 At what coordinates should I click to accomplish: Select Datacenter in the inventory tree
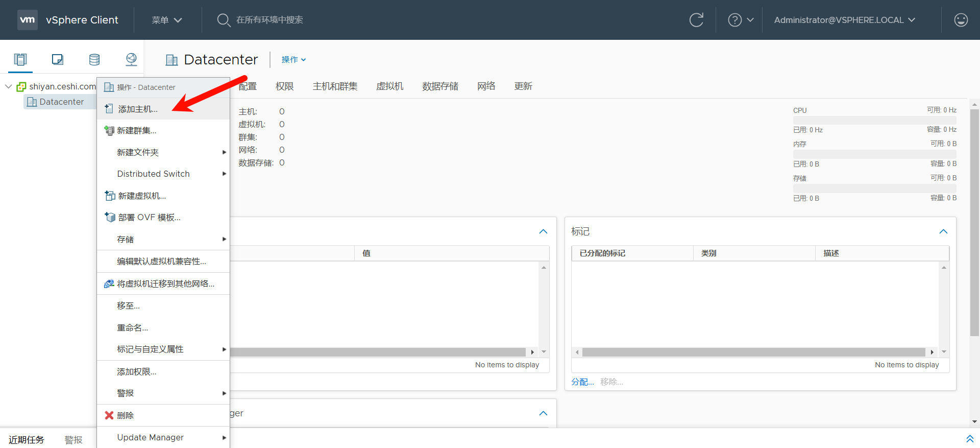tap(62, 102)
